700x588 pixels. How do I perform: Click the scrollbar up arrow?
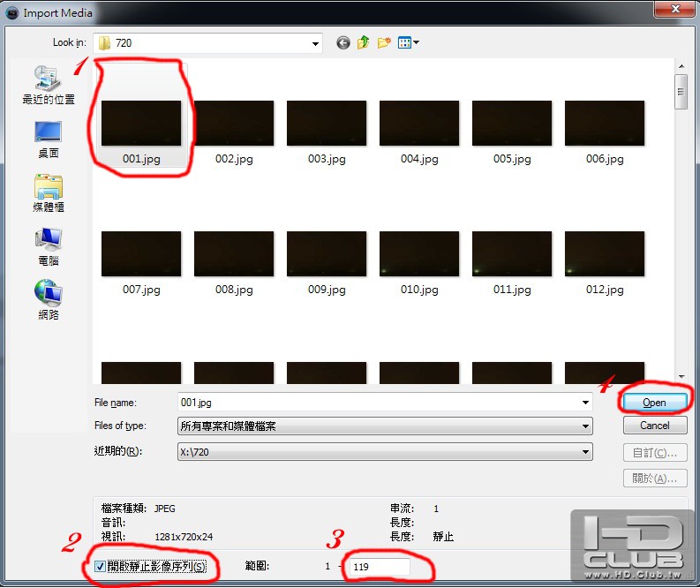click(681, 66)
